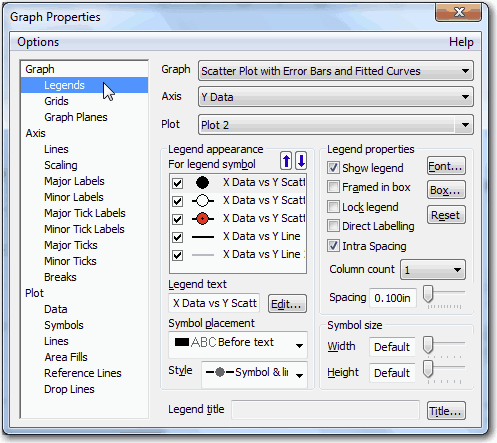Open the Help menu
497x443 pixels.
[x=461, y=42]
